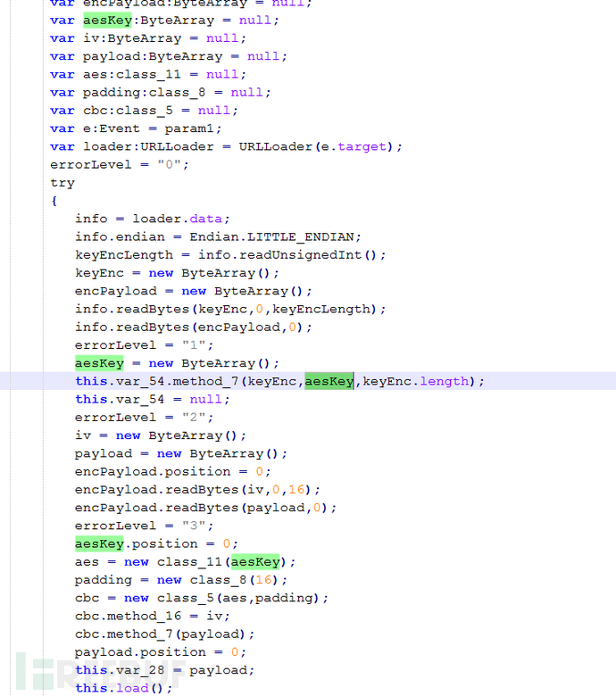Click the line 'var iv:ByteArray = null;'
Image resolution: width=616 pixels, height=696 pixels.
click(x=148, y=38)
